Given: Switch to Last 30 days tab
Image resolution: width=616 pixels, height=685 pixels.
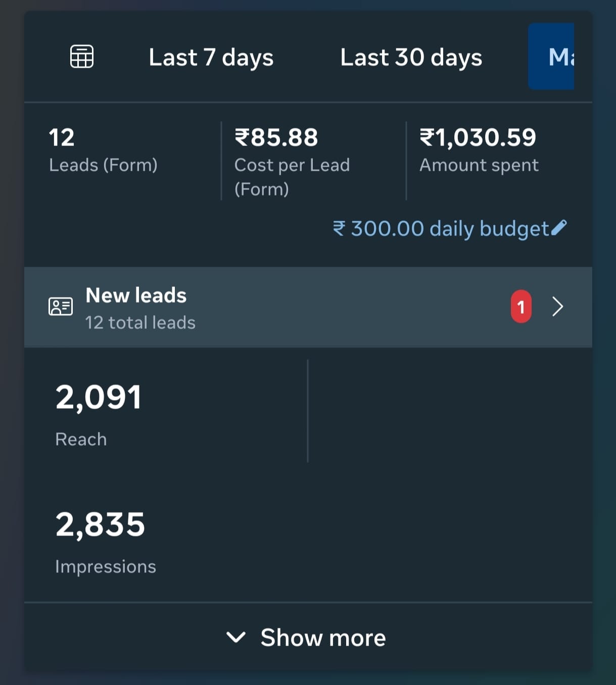Looking at the screenshot, I should click(411, 57).
